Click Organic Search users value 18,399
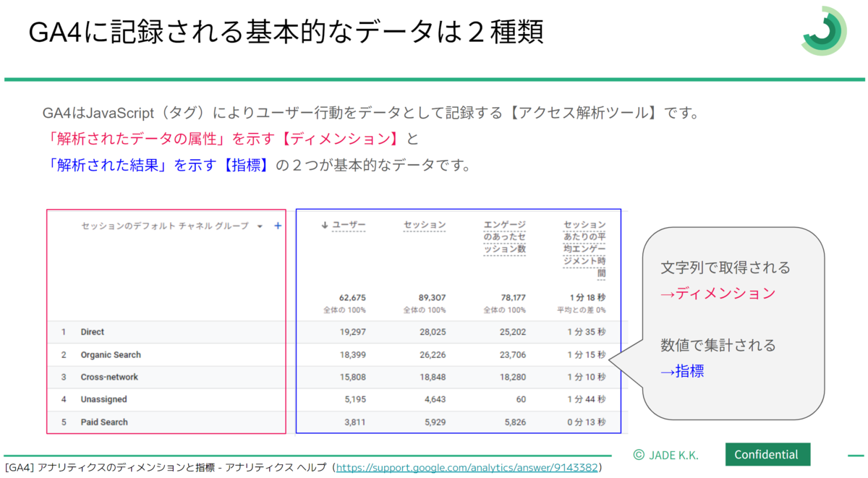 point(353,355)
